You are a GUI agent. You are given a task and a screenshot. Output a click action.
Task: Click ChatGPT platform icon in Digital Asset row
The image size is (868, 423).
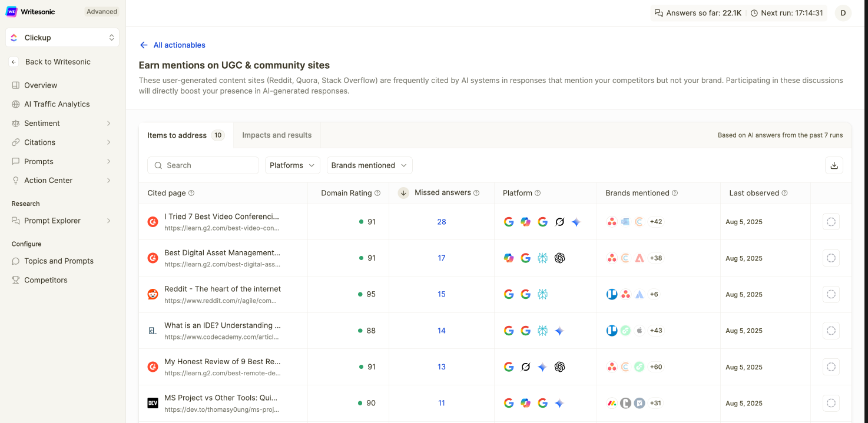[x=559, y=258]
